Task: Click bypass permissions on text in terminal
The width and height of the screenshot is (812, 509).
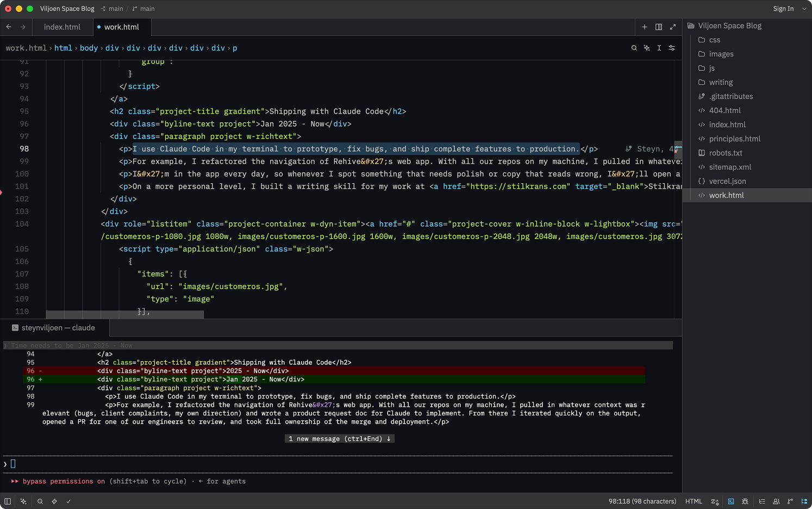Action: (64, 481)
